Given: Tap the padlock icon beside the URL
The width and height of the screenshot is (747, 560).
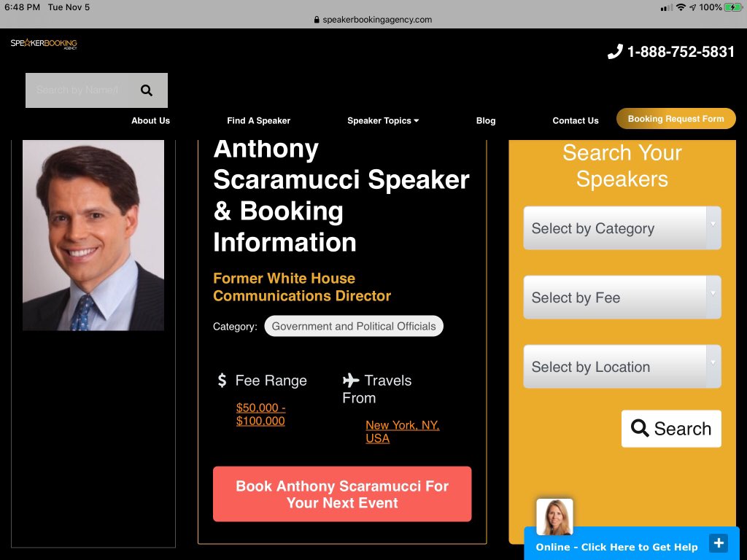Looking at the screenshot, I should (x=317, y=20).
